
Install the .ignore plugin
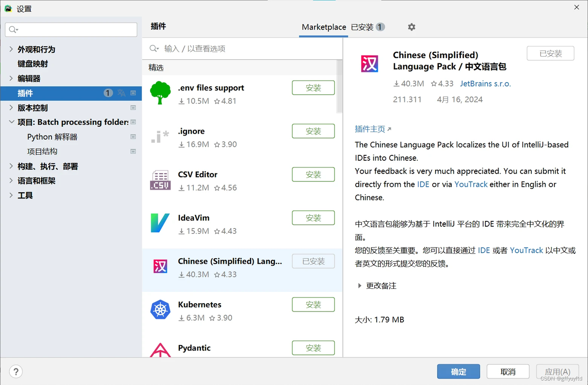point(313,131)
